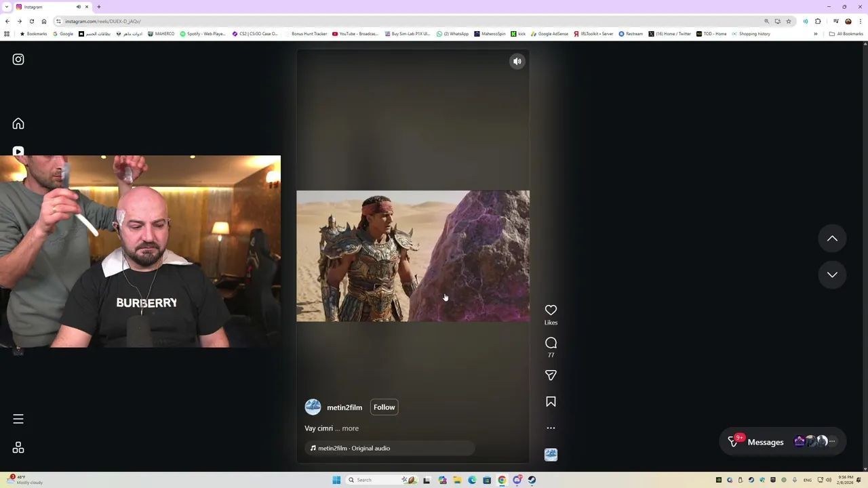This screenshot has height=488, width=868.
Task: Like the reel with heart icon
Action: point(551,310)
